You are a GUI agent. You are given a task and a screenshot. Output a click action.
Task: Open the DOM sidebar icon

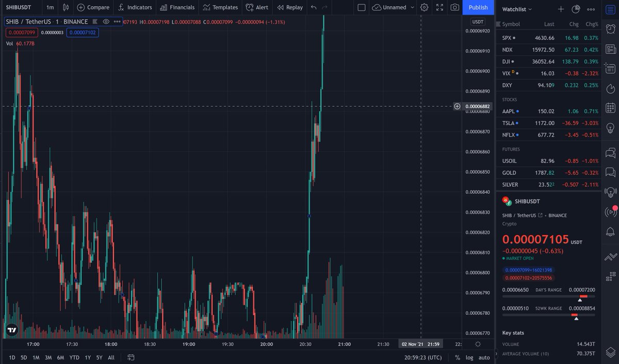coord(611,276)
